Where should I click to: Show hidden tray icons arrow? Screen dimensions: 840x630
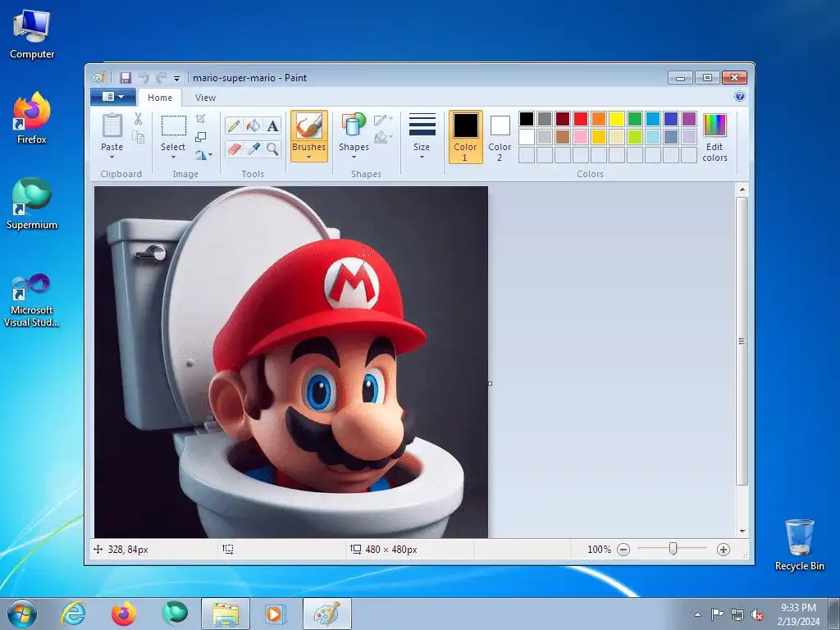(697, 614)
